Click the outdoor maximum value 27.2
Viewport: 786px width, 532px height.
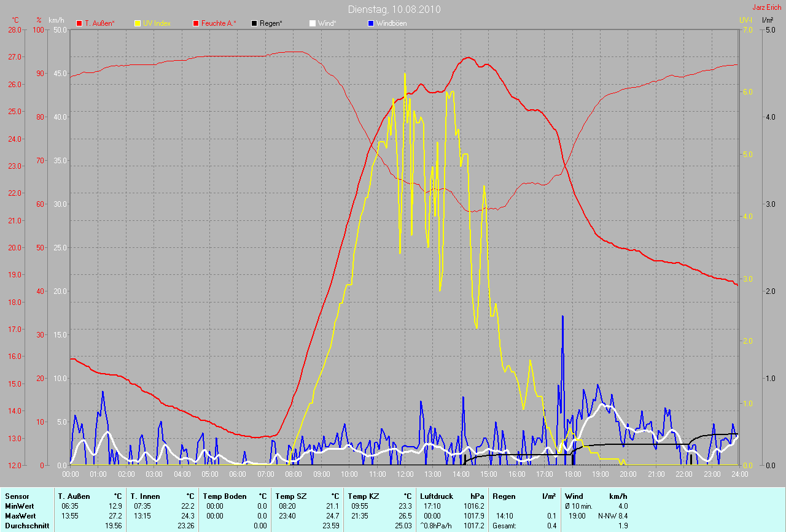pyautogui.click(x=115, y=516)
